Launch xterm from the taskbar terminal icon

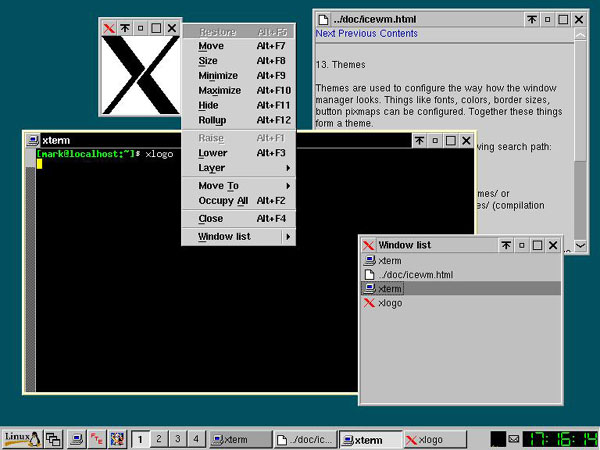[x=77, y=439]
